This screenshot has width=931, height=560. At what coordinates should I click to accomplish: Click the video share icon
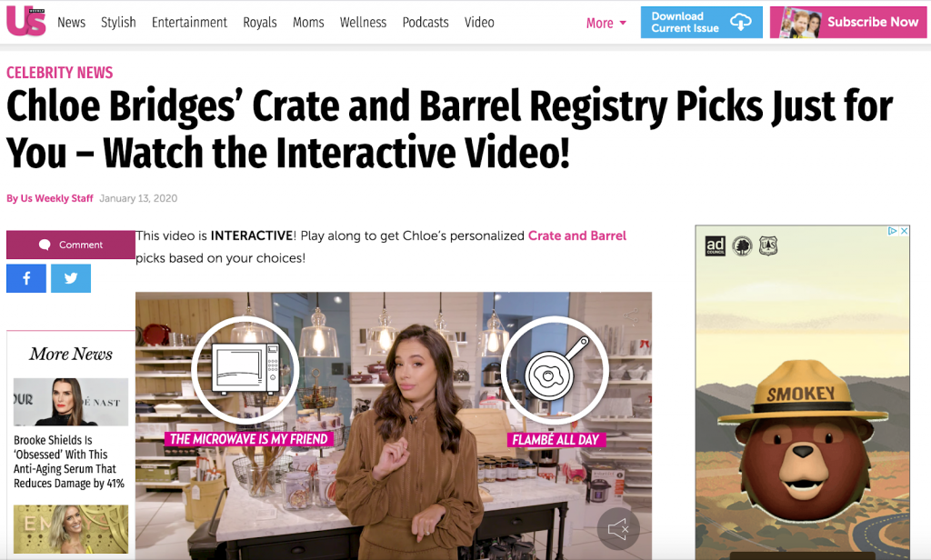pos(631,316)
